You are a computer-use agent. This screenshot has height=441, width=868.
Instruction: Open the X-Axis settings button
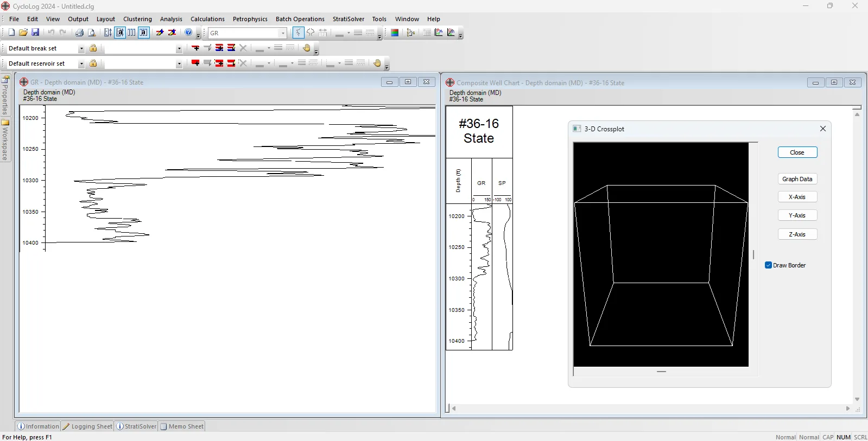coord(797,197)
